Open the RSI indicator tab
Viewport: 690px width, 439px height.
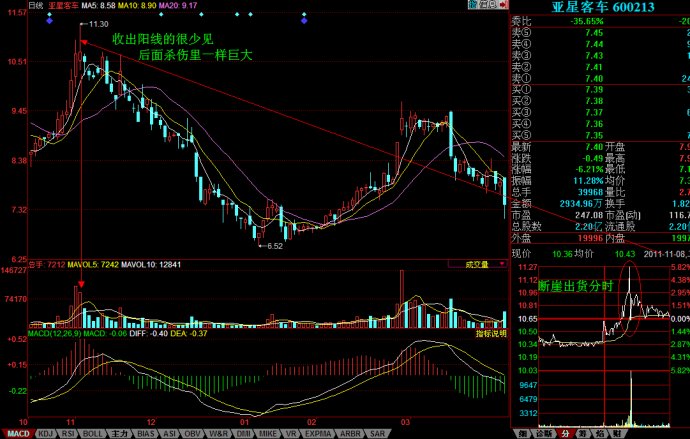(x=69, y=434)
